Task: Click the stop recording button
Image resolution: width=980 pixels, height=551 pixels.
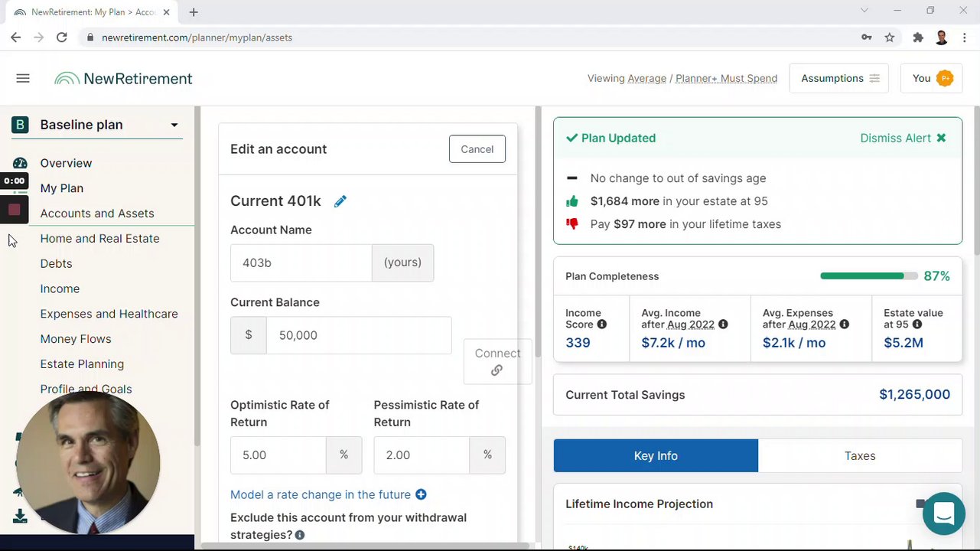Action: 14,209
